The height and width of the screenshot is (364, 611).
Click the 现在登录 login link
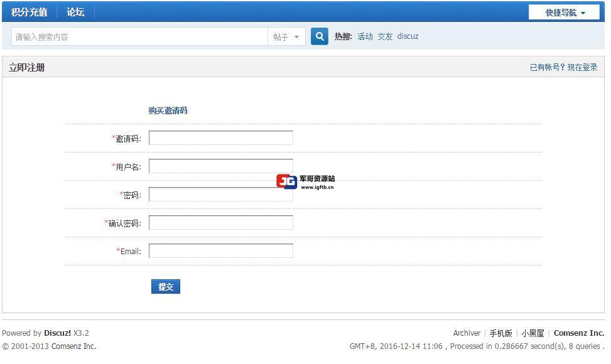click(582, 67)
